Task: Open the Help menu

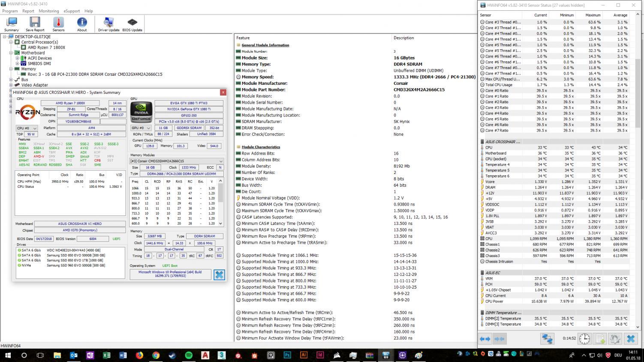Action: 88,11
